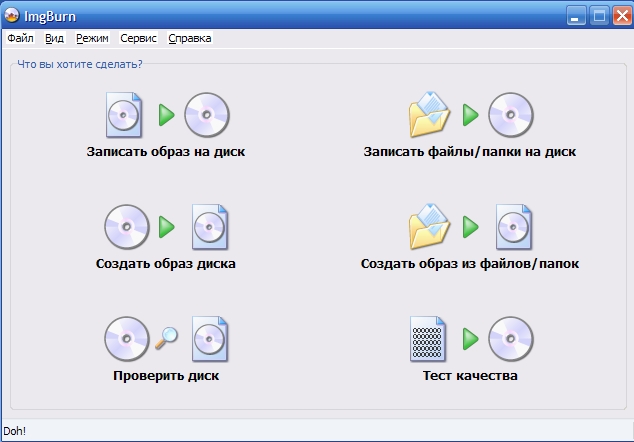Maximize the ImgBurn window
This screenshot has width=634, height=442.
click(598, 15)
